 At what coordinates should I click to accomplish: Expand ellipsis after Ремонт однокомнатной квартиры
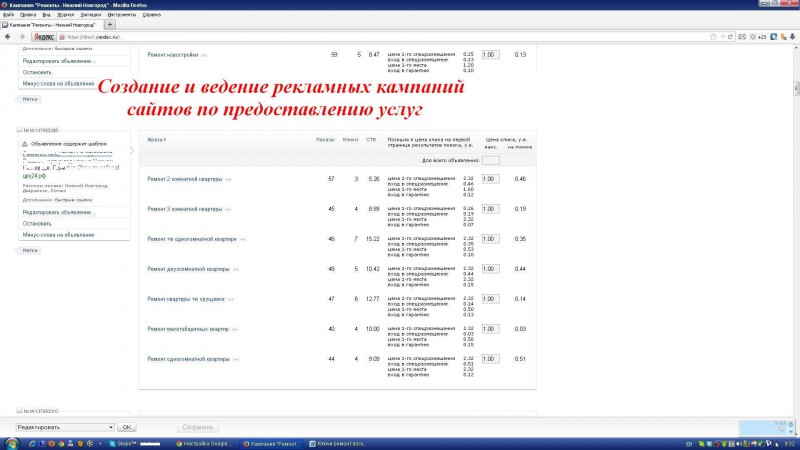click(x=236, y=360)
